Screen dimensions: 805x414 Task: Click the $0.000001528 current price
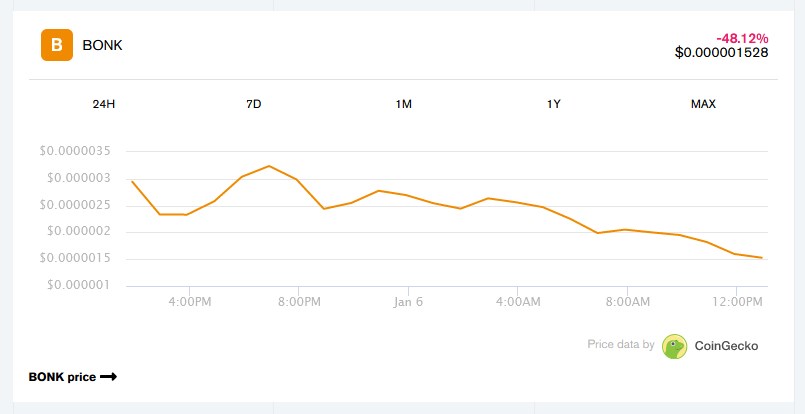pos(722,52)
